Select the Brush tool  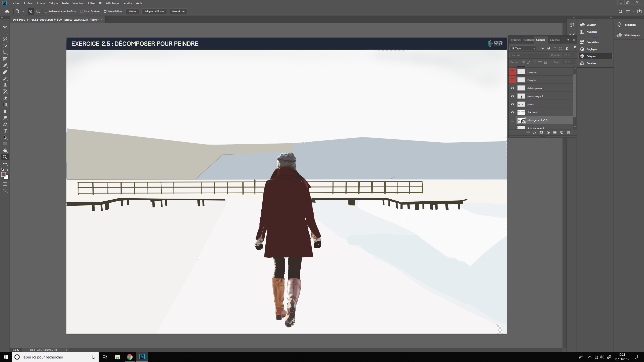click(x=5, y=78)
